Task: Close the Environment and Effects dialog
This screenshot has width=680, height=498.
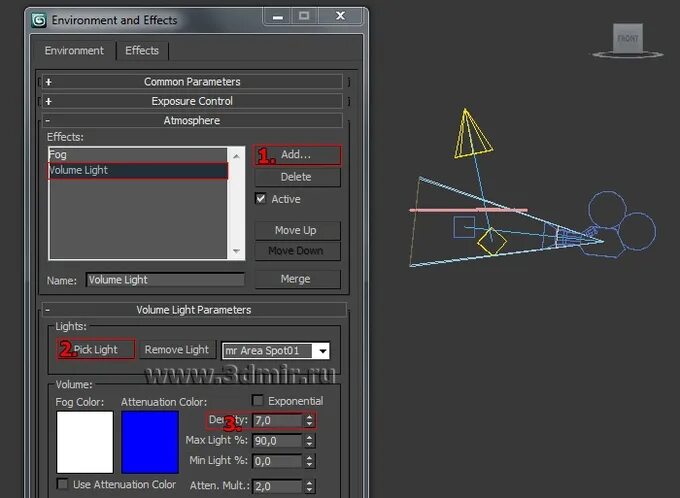Action: 341,16
